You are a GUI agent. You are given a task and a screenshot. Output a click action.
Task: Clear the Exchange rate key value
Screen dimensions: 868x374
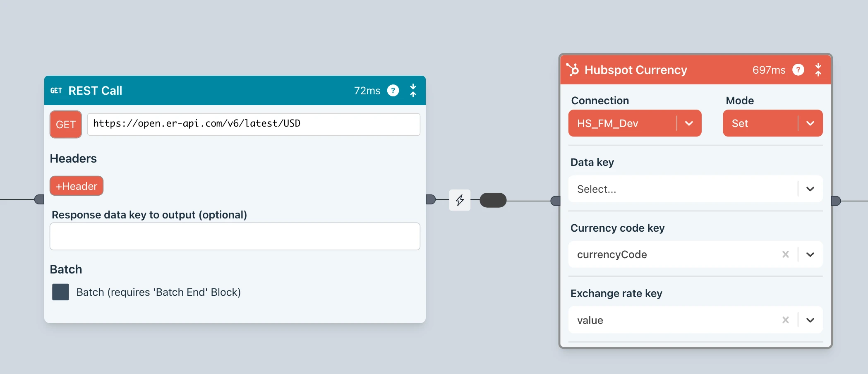click(x=785, y=320)
